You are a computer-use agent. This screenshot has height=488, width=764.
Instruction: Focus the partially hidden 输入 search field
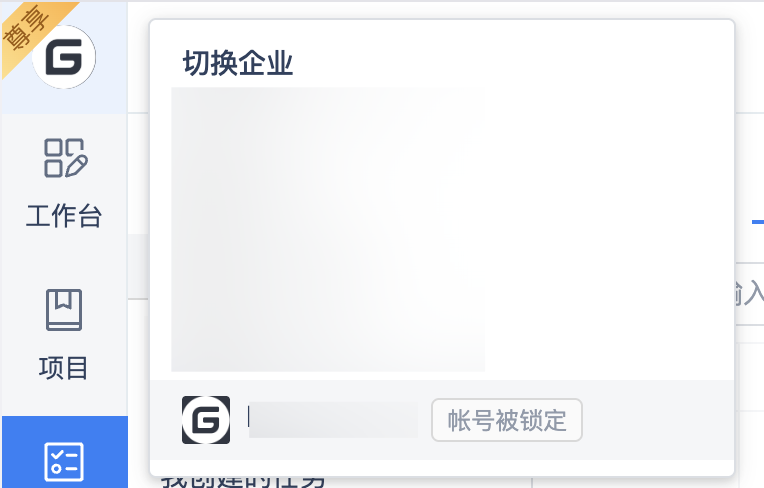[x=749, y=294]
